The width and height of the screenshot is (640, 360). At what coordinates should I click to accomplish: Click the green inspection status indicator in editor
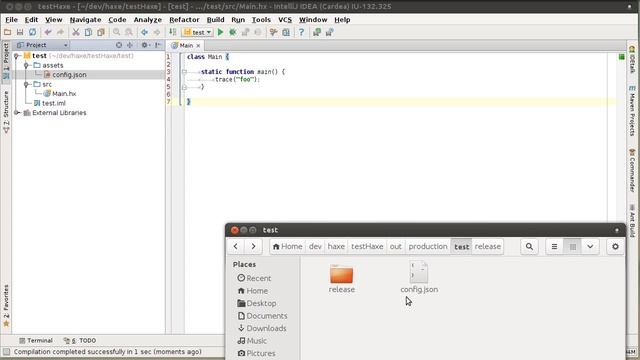coord(621,57)
